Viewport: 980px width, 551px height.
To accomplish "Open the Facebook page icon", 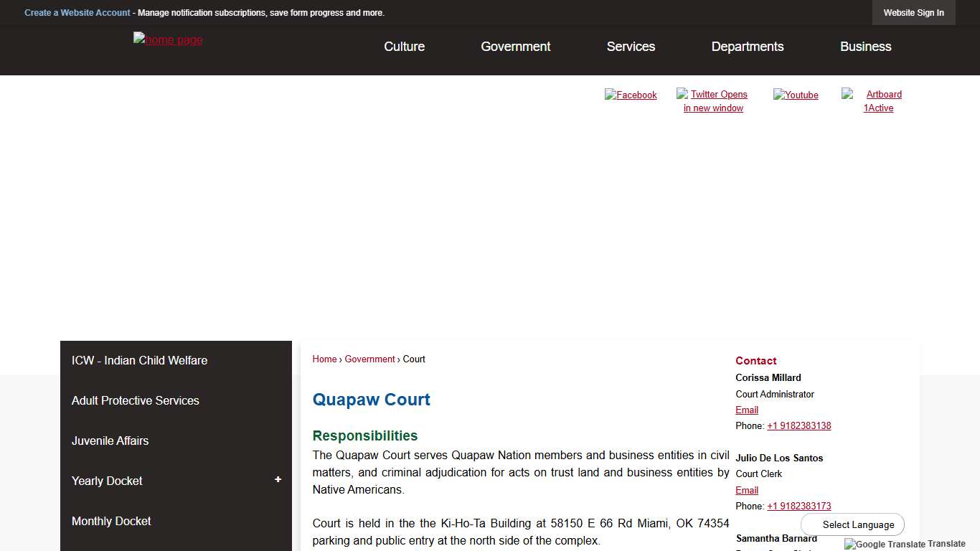I will pos(631,95).
